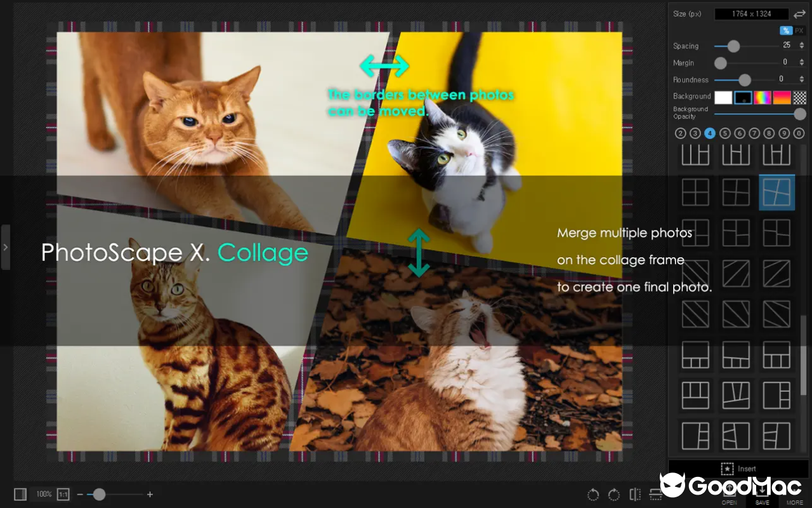Viewport: 812px width, 508px height.
Task: Click the 1:1 actual size icon
Action: pyautogui.click(x=63, y=494)
